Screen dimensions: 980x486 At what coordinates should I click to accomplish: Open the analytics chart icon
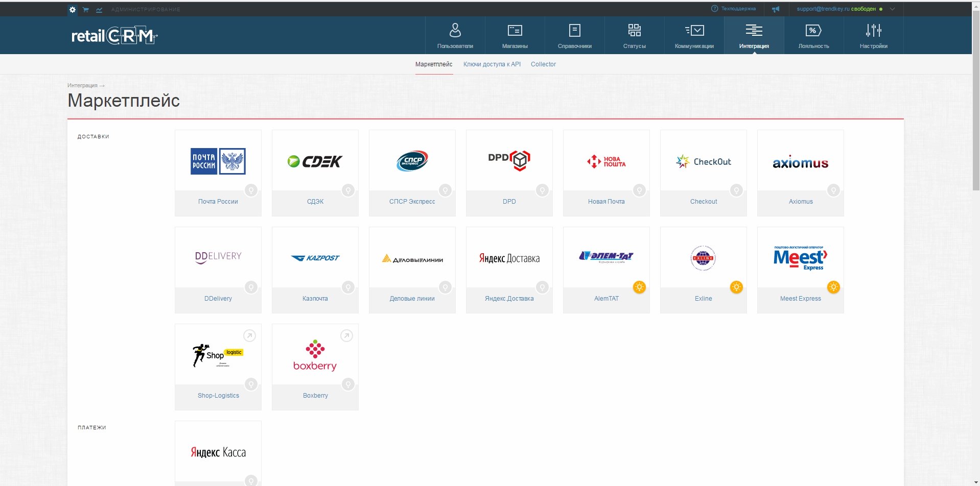coord(99,9)
